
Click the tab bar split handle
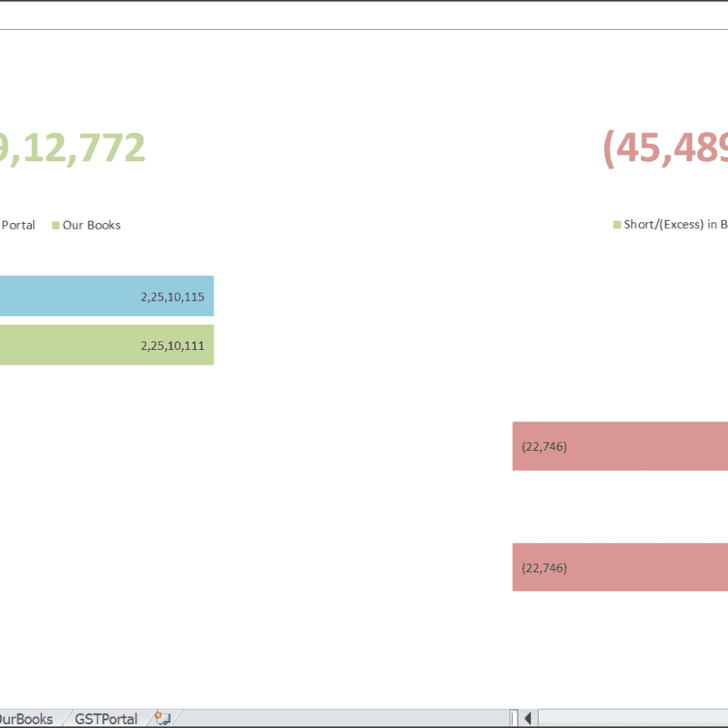514,718
